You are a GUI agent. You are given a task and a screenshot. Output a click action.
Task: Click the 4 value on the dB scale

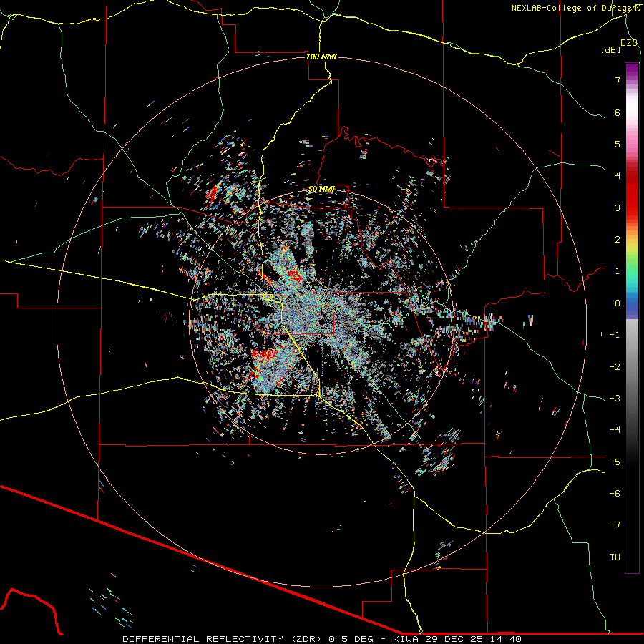click(x=618, y=176)
